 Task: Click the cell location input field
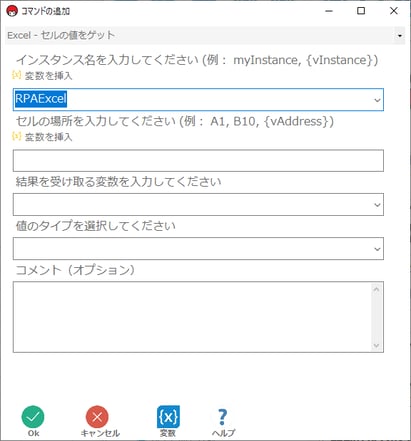click(x=198, y=161)
